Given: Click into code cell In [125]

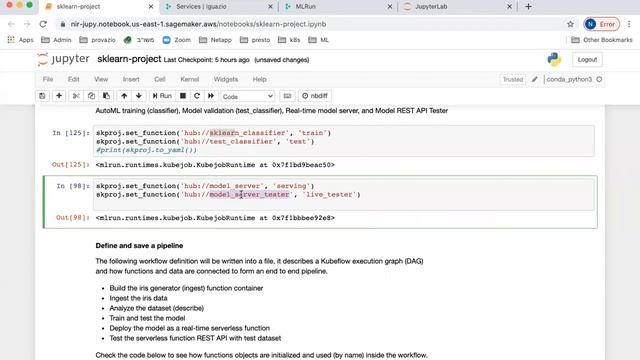Looking at the screenshot, I should point(344,141).
